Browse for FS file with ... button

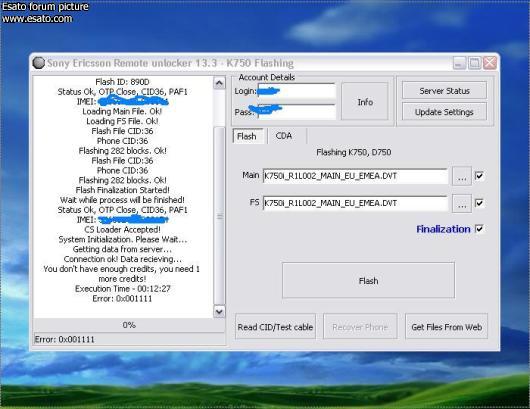(x=462, y=203)
